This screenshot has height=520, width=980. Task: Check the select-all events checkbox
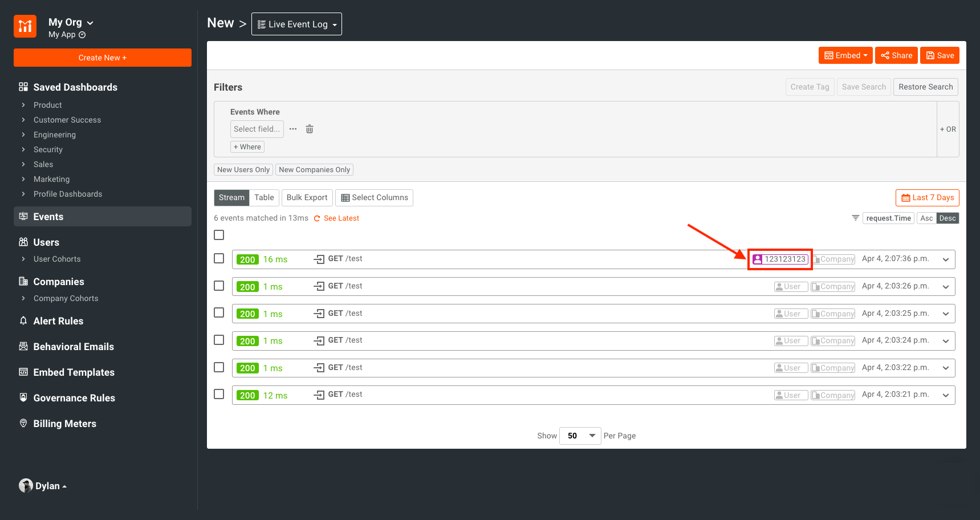point(219,235)
